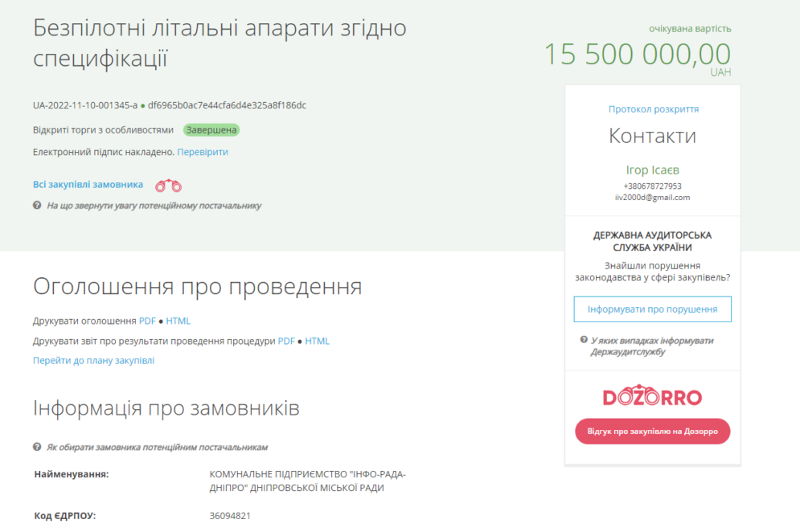800x532 pixels.
Task: Click question icon before Як обирати замовника
Action: (37, 447)
